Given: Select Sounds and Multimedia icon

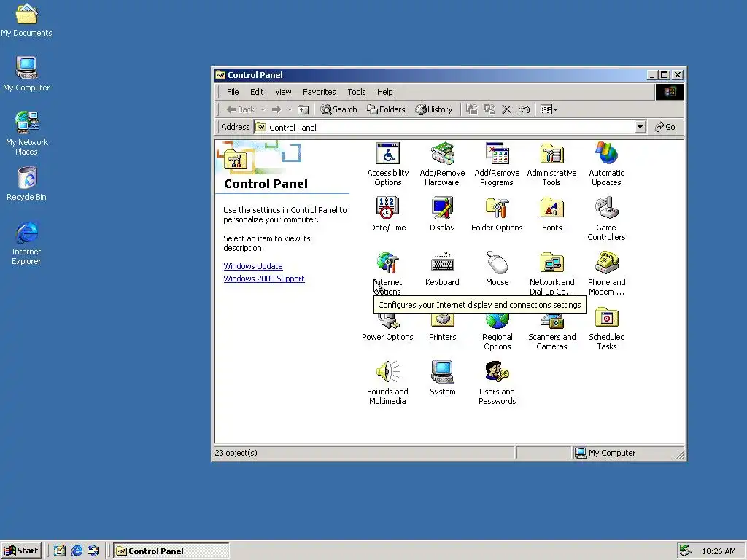Looking at the screenshot, I should click(388, 383).
